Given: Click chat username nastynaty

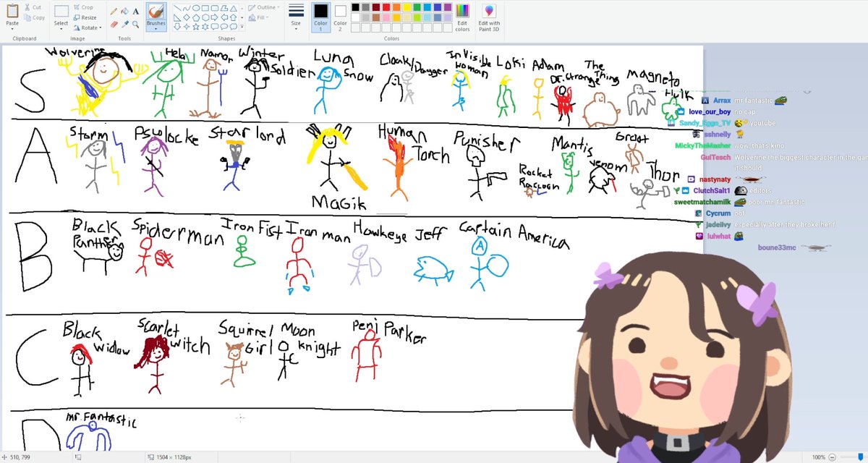Looking at the screenshot, I should click(715, 179).
